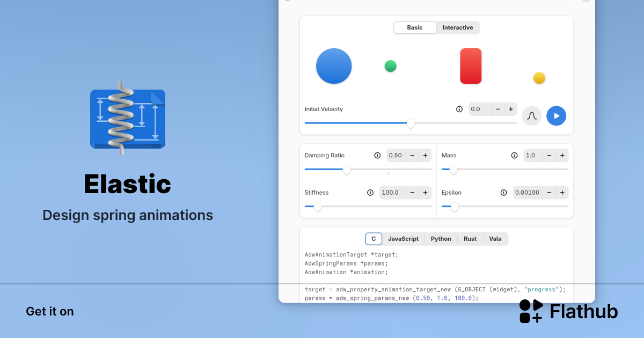The width and height of the screenshot is (644, 338).
Task: Show the Stiffness parameter info
Action: pyautogui.click(x=370, y=192)
